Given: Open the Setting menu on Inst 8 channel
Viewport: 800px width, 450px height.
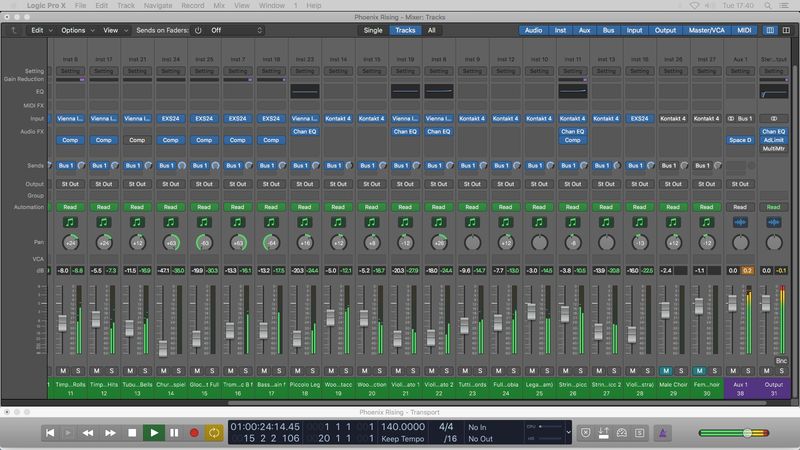Looking at the screenshot, I should [70, 71].
